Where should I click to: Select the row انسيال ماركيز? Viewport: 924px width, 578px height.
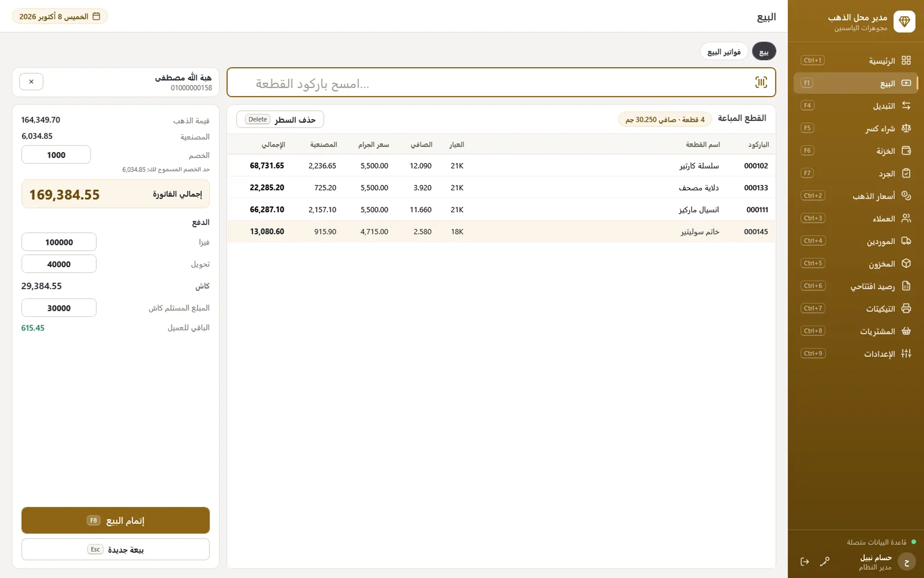pyautogui.click(x=501, y=210)
